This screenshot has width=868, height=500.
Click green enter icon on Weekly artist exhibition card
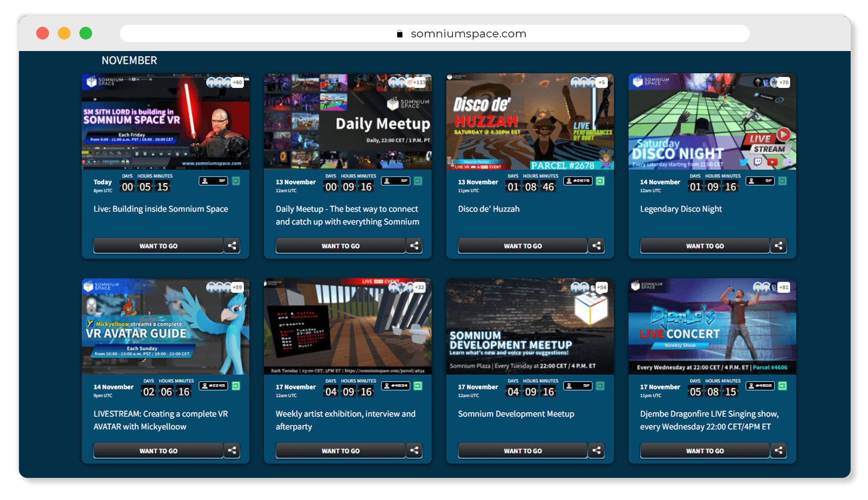(x=418, y=386)
